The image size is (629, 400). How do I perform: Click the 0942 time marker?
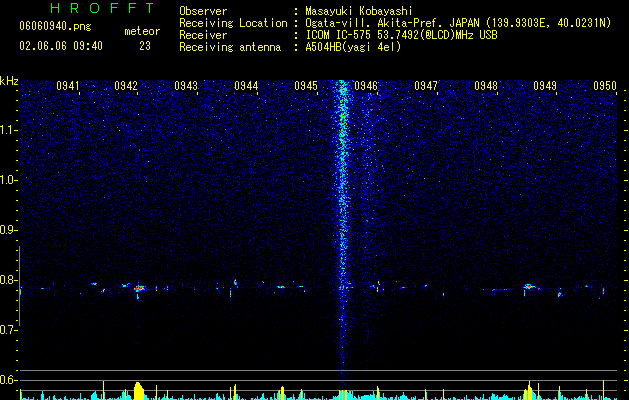click(x=126, y=86)
